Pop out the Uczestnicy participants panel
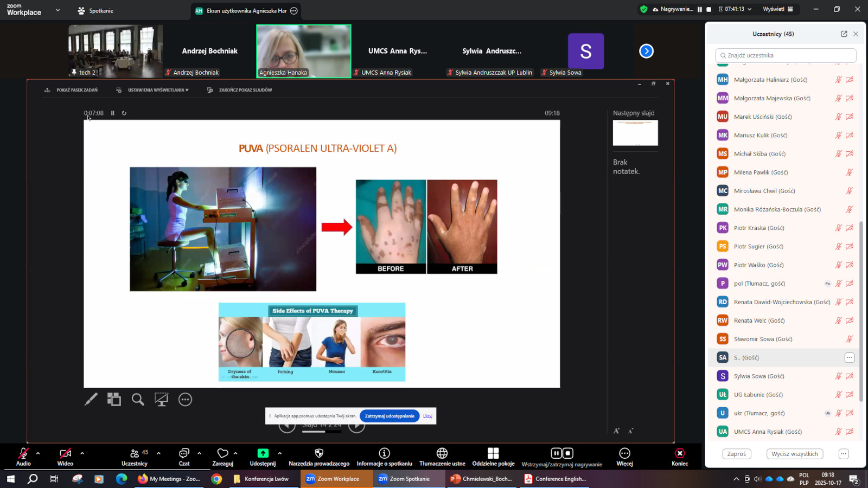 pyautogui.click(x=844, y=34)
